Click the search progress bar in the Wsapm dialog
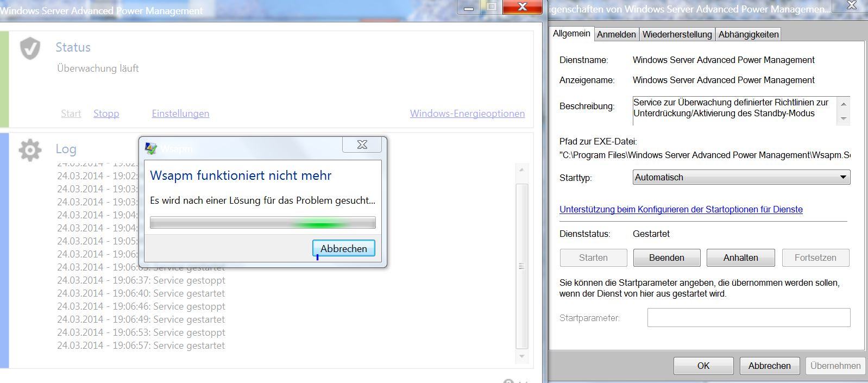The width and height of the screenshot is (868, 383). point(262,223)
